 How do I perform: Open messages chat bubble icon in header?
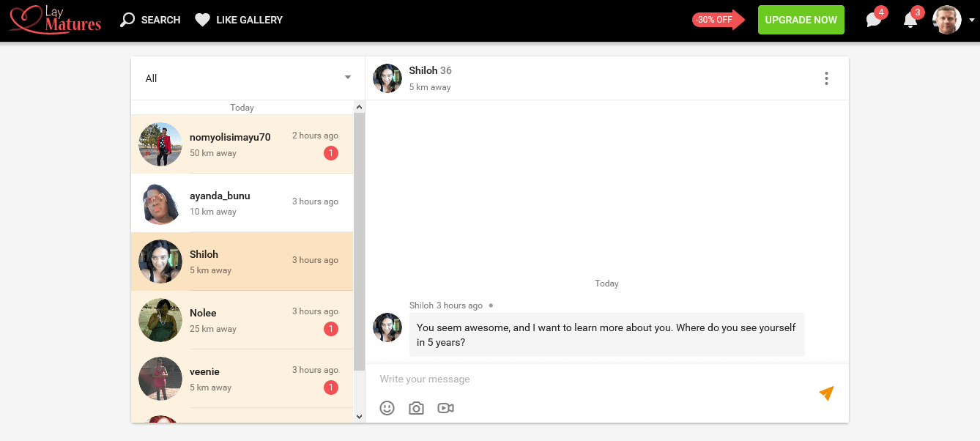pyautogui.click(x=874, y=21)
